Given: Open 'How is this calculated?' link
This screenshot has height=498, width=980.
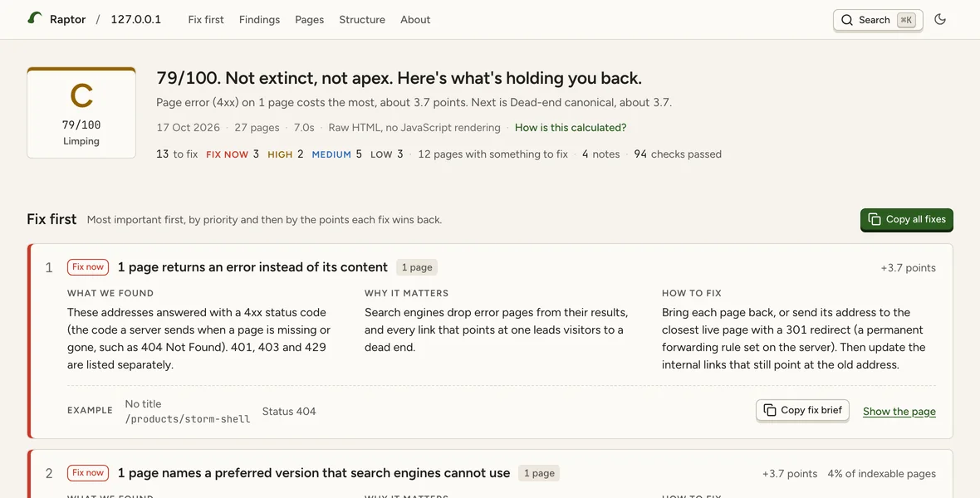Looking at the screenshot, I should (570, 128).
